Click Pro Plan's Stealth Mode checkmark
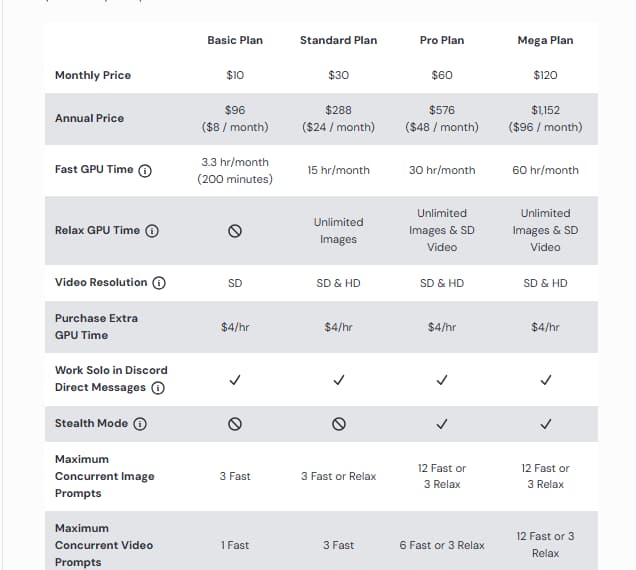This screenshot has width=636, height=570. (442, 424)
